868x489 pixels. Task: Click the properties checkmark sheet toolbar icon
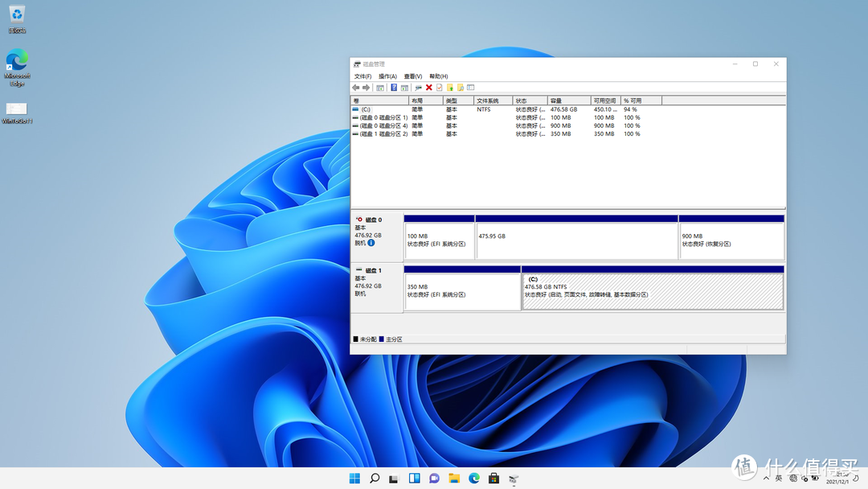tap(440, 88)
